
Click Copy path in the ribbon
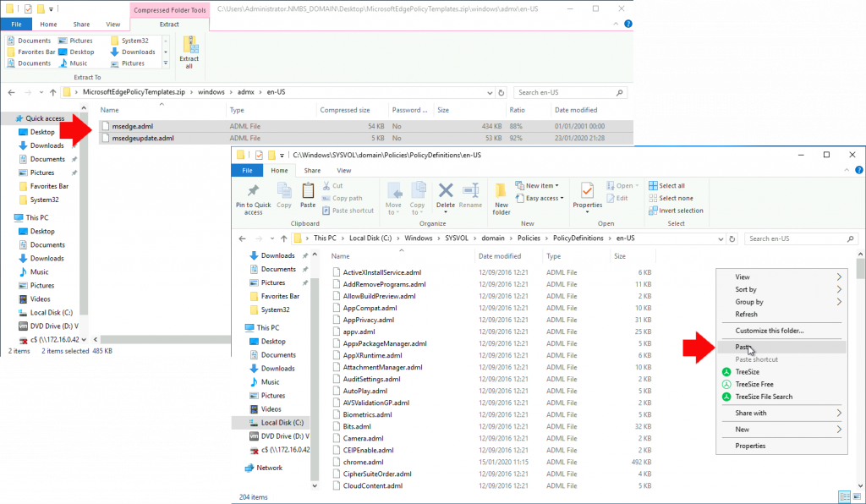[343, 198]
